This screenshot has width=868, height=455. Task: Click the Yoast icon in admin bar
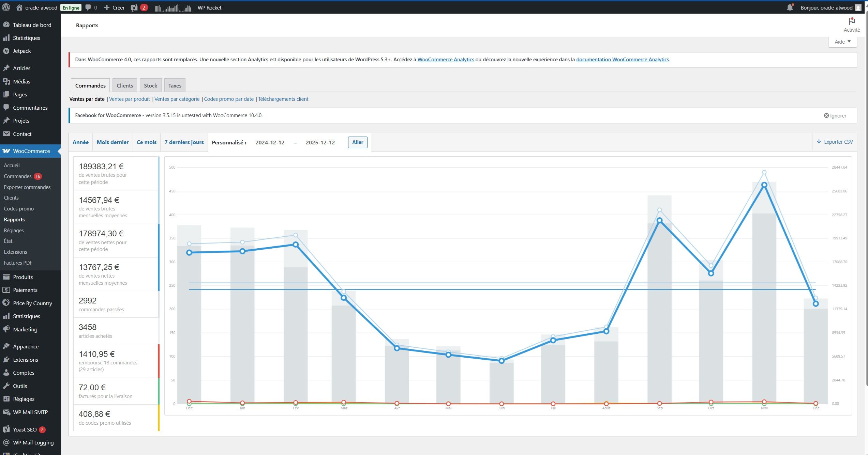[x=134, y=7]
